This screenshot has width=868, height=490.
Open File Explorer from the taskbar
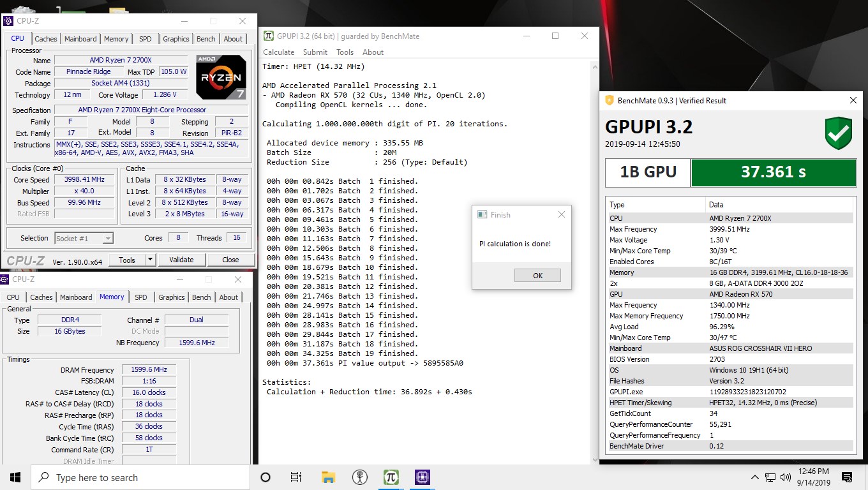[x=328, y=477]
